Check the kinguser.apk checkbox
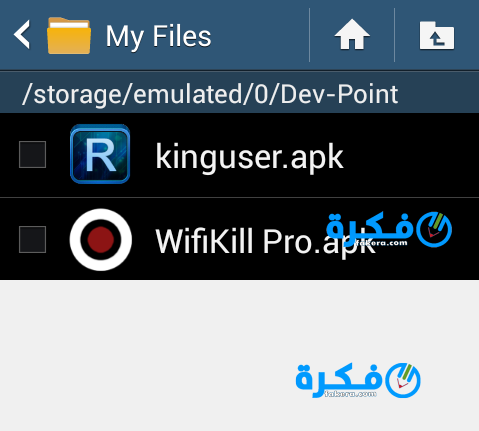 click(32, 154)
